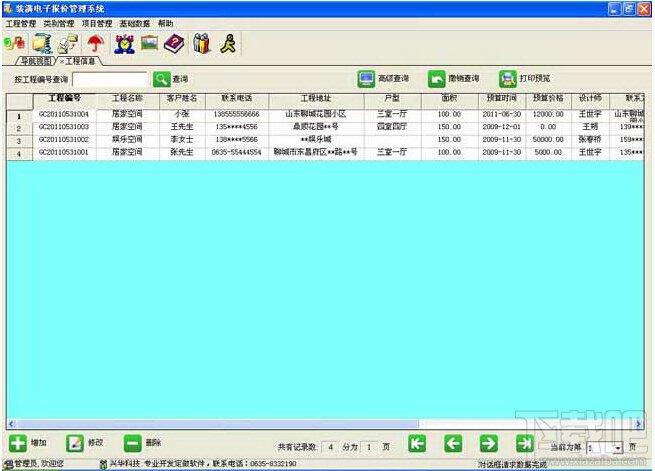Image resolution: width=655 pixels, height=471 pixels.
Task: Click the 删除 delete button
Action: point(142,443)
